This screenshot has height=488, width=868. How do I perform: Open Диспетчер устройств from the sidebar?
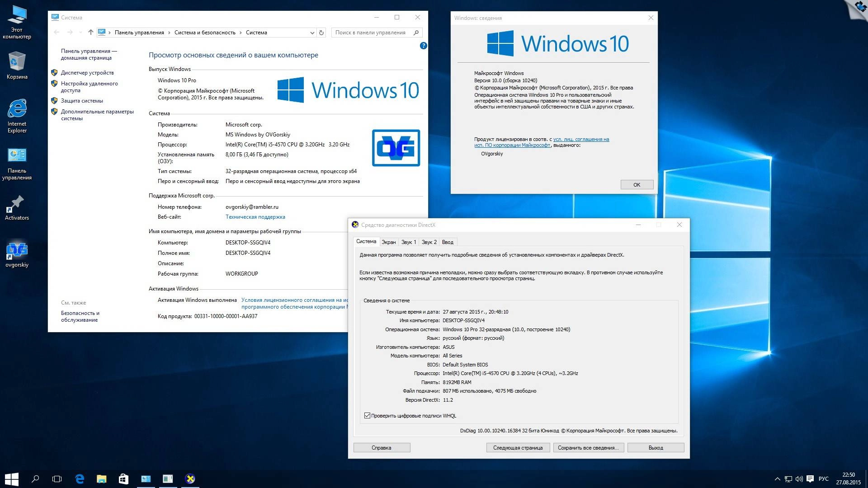(87, 72)
